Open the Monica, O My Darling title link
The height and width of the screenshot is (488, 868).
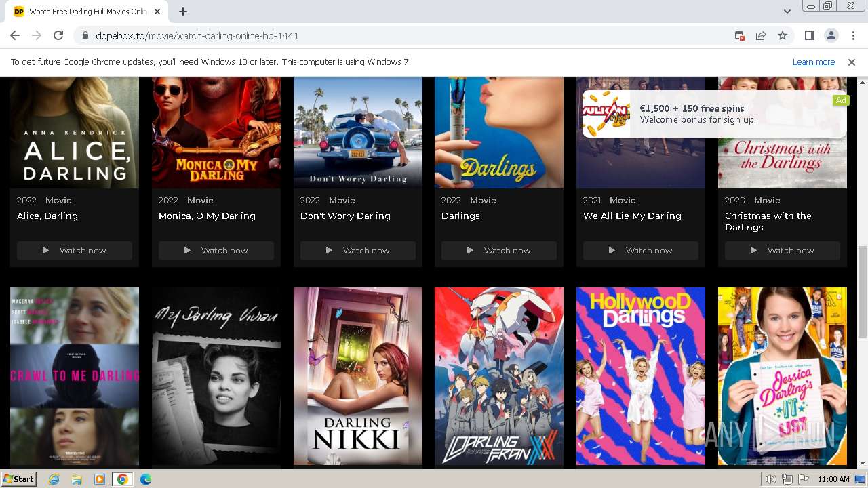207,216
